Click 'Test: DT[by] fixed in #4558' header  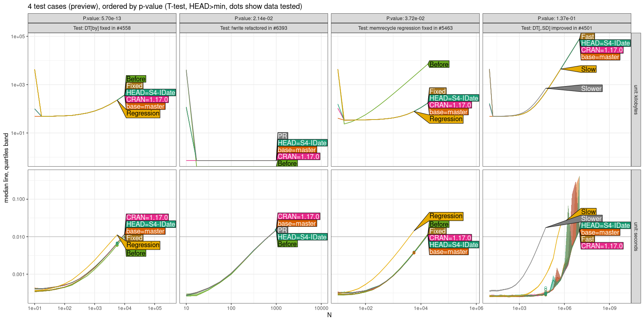(x=102, y=28)
